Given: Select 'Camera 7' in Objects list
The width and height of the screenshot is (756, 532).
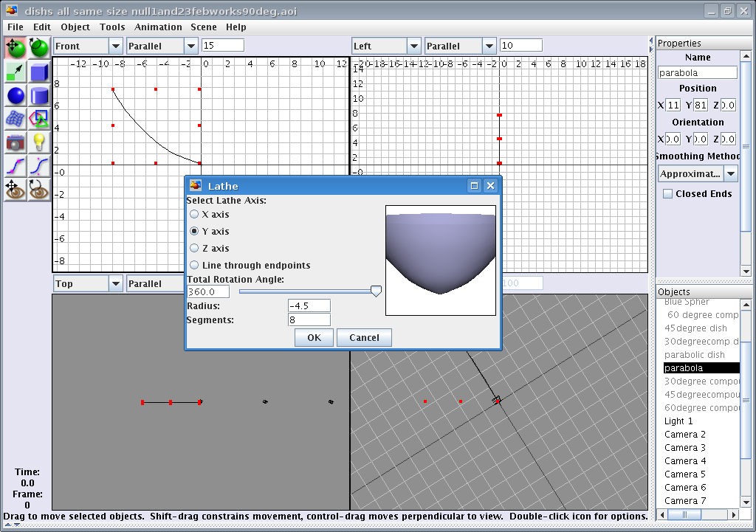Looking at the screenshot, I should (x=684, y=501).
